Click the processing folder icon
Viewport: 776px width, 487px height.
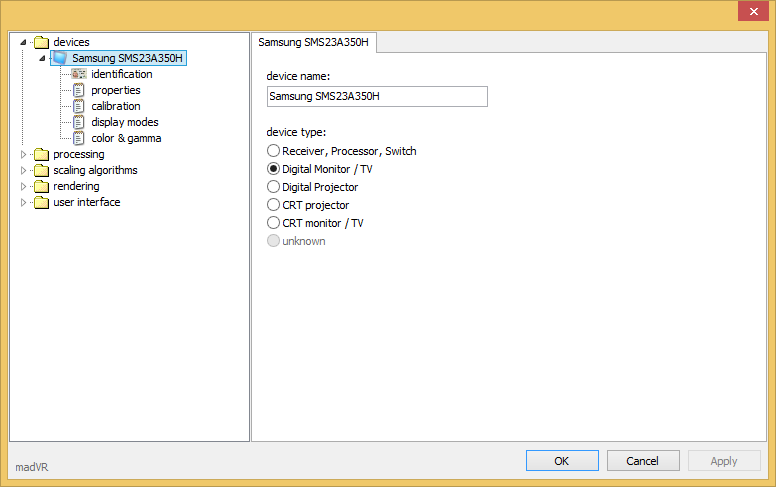pos(42,154)
